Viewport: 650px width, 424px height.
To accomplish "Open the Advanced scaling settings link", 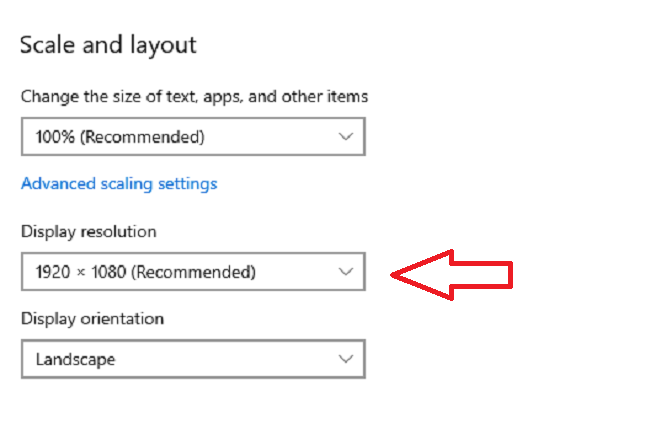I will [x=119, y=184].
